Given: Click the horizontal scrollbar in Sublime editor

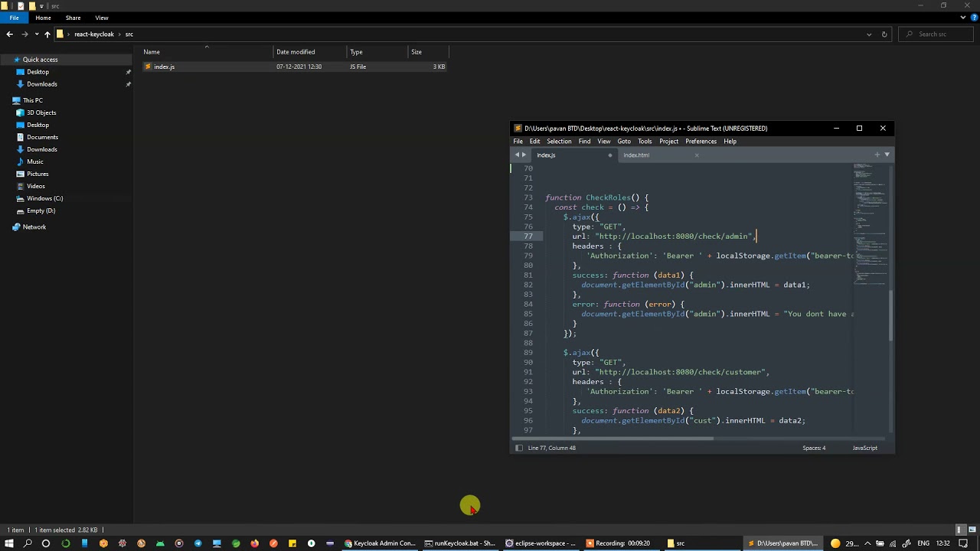Looking at the screenshot, I should [612, 439].
